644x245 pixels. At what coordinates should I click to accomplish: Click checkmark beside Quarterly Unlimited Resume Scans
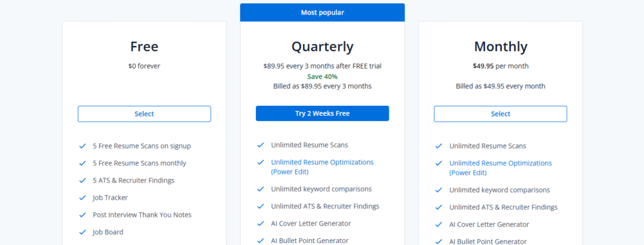point(260,145)
